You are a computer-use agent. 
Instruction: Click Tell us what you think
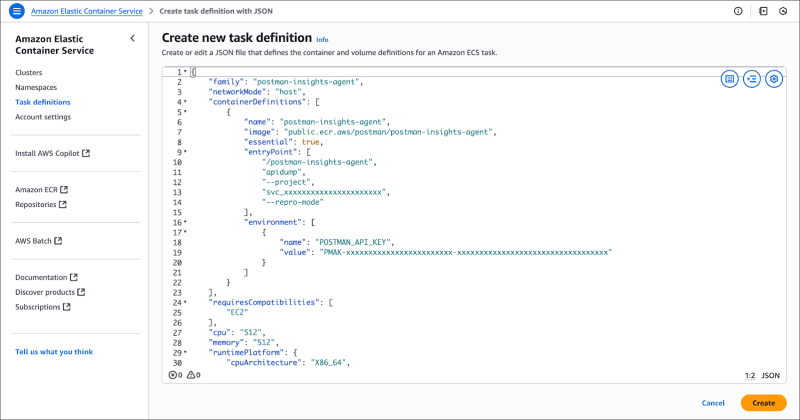(x=54, y=352)
